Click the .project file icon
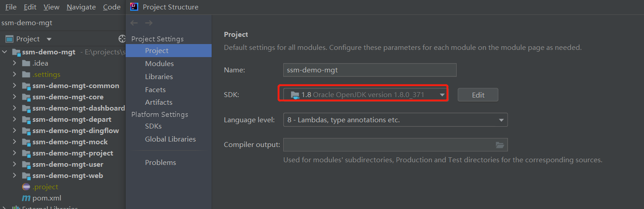Image resolution: width=644 pixels, height=209 pixels. (x=26, y=187)
